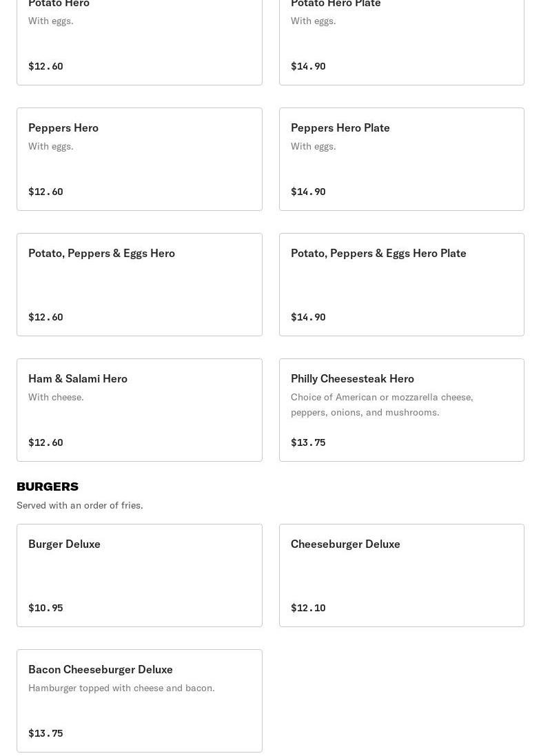This screenshot has height=756, width=541.
Task: Click the $10.95 Burger Deluxe price
Action: click(x=45, y=608)
